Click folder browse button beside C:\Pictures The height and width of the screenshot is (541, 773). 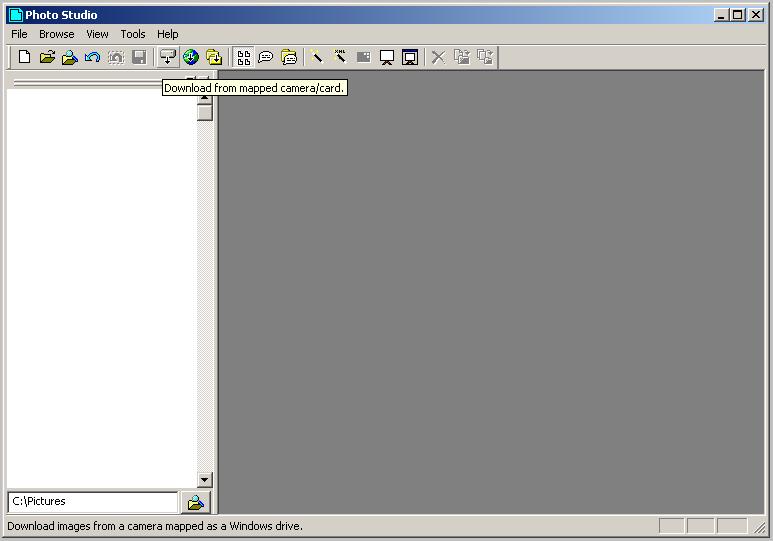[195, 503]
